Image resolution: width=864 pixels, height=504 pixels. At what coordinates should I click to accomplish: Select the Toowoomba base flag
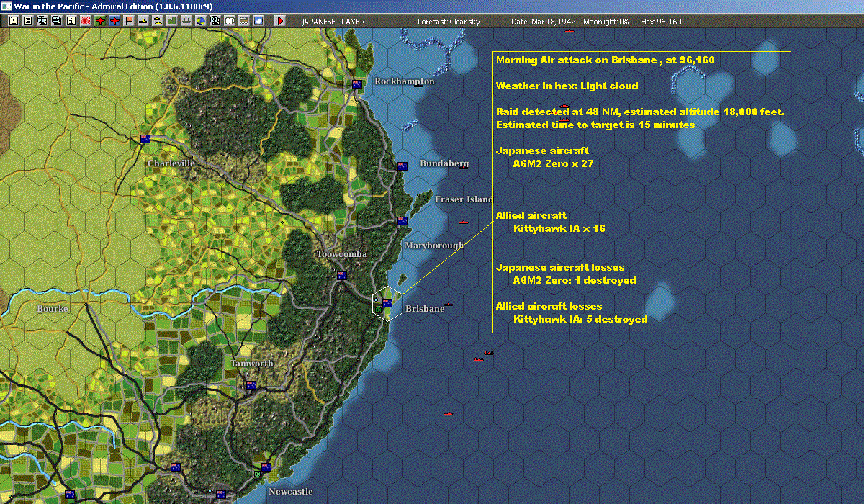tap(342, 276)
